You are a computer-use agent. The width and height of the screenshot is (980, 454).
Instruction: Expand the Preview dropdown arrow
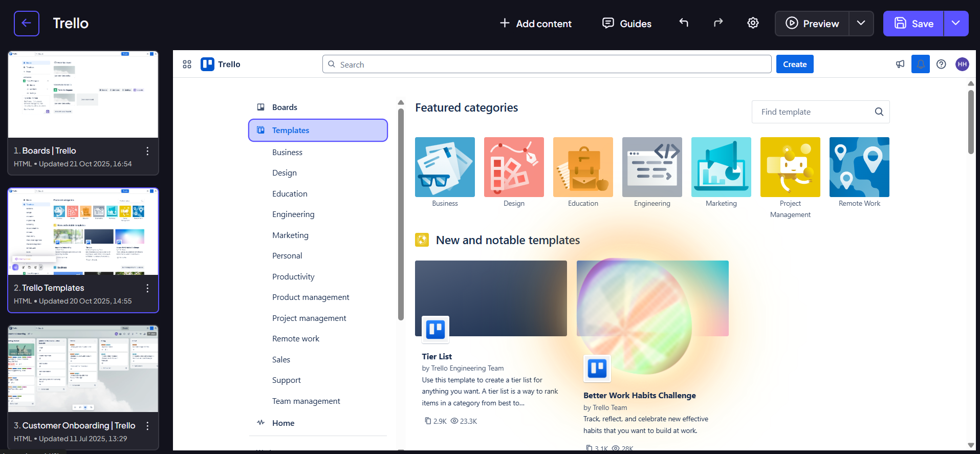(x=861, y=24)
